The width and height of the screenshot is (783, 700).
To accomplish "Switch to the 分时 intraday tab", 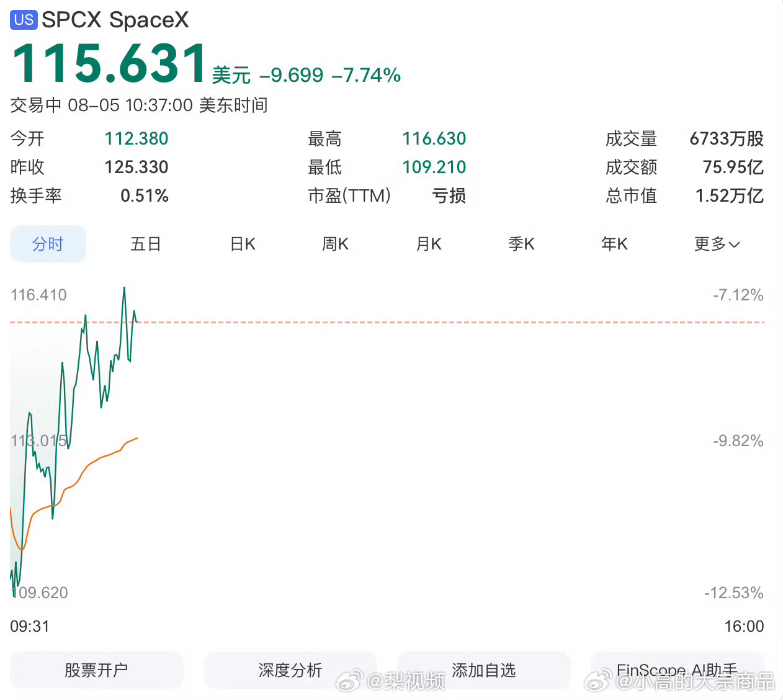I will tap(48, 244).
